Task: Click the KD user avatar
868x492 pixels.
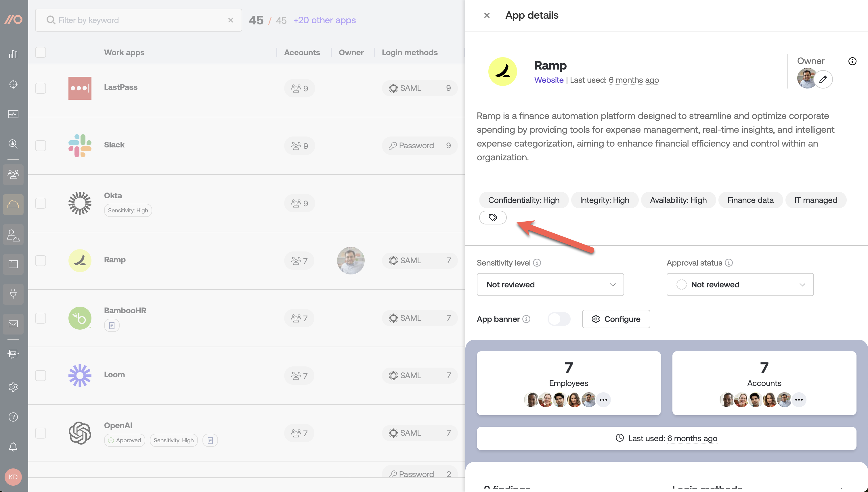Action: pos(13,477)
